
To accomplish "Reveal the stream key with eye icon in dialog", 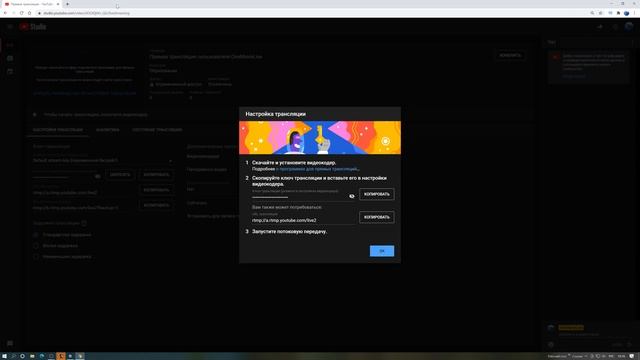I will 351,196.
